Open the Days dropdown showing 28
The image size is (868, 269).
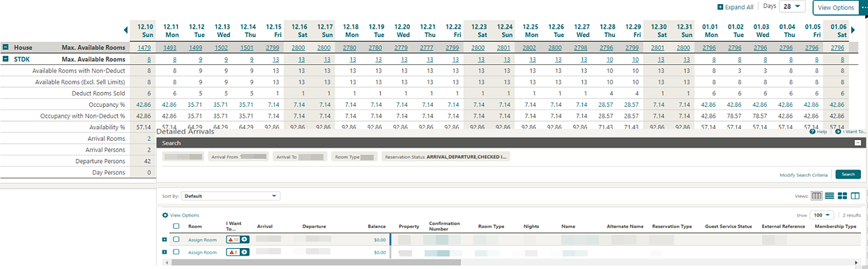[792, 6]
